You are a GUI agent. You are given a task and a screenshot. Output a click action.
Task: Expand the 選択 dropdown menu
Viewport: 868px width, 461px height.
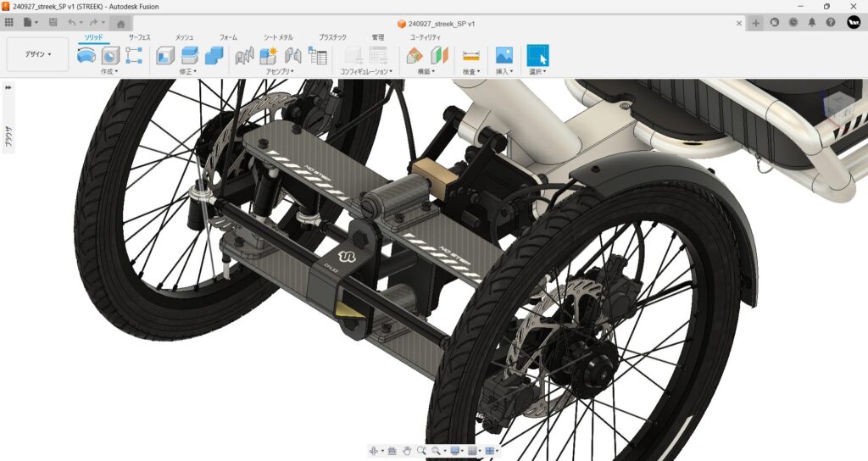pyautogui.click(x=537, y=71)
